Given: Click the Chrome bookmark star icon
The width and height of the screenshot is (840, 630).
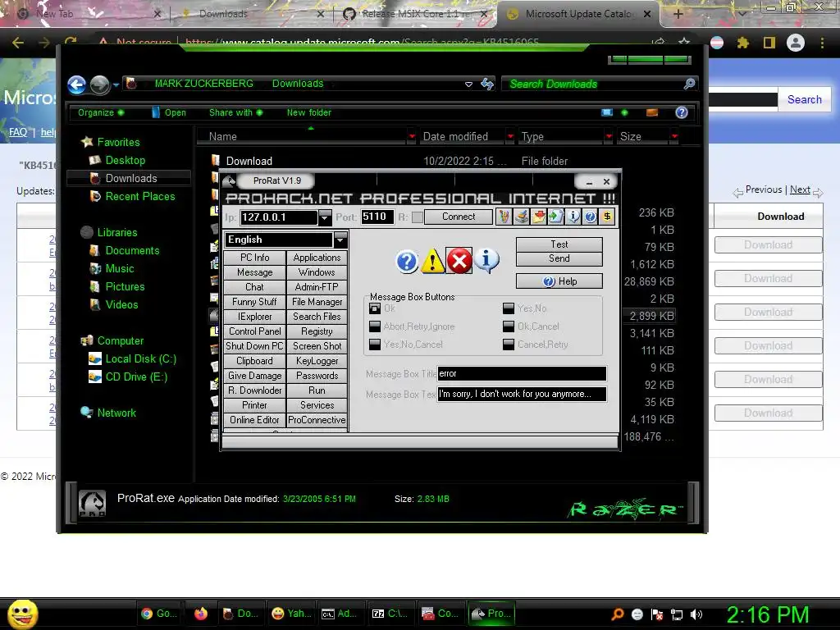Looking at the screenshot, I should (684, 43).
